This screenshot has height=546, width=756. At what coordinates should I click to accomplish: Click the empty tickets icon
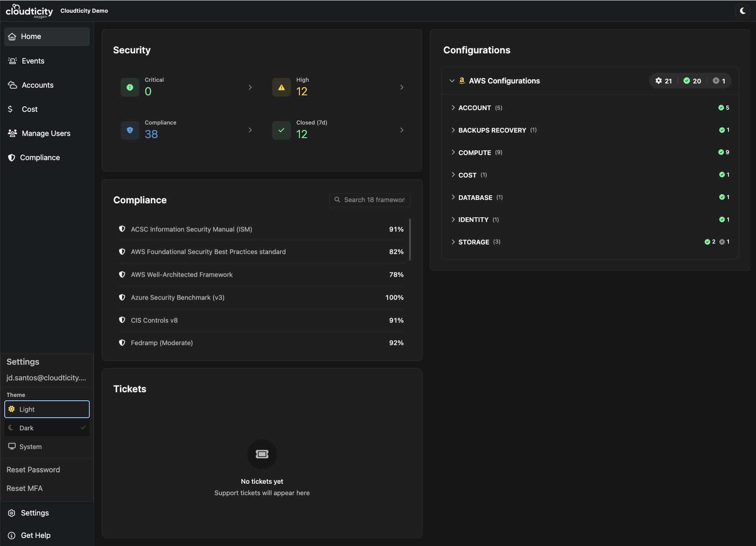(262, 454)
